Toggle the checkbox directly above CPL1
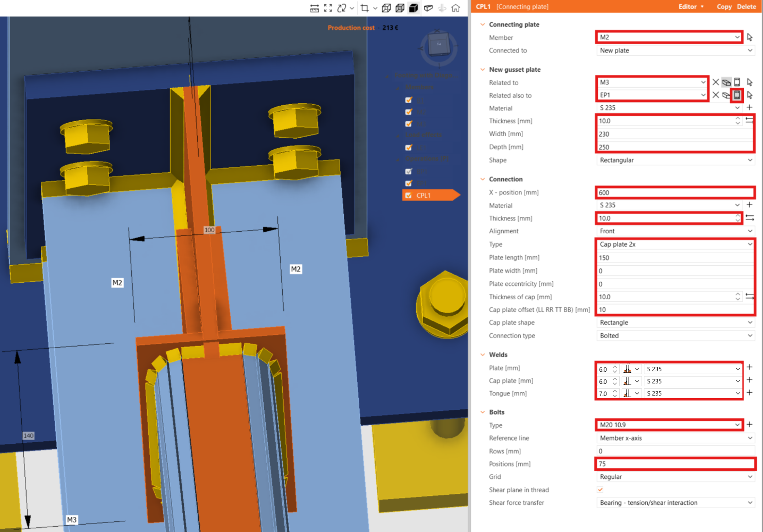Viewport: 763px width, 532px height. pyautogui.click(x=409, y=183)
